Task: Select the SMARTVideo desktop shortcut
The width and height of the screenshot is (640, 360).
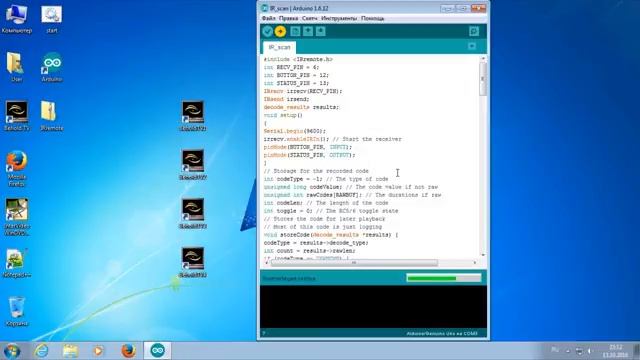Action: click(x=16, y=217)
